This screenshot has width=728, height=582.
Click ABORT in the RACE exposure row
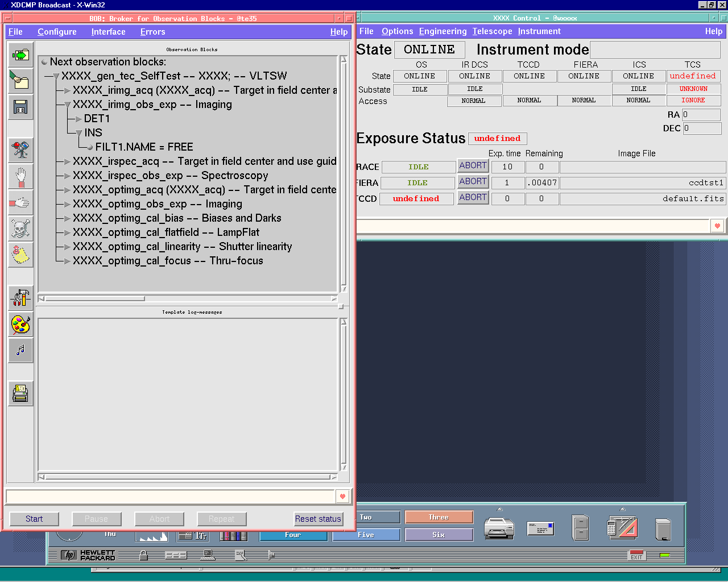(473, 165)
